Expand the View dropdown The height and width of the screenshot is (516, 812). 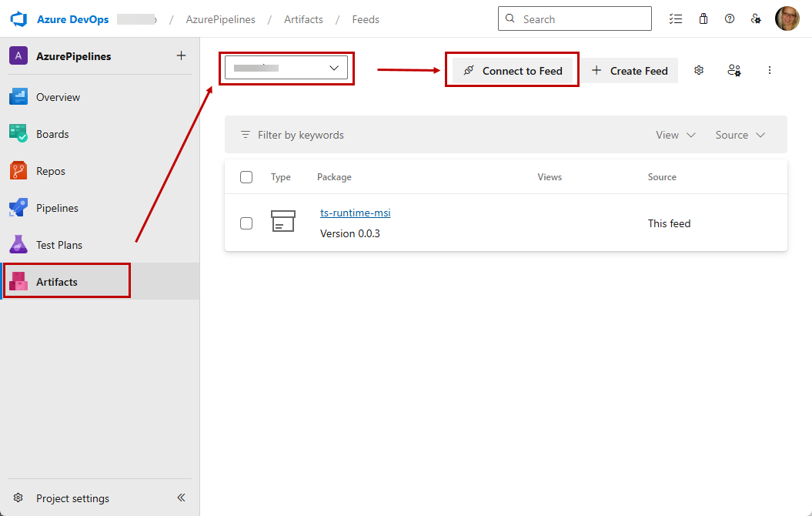coord(675,135)
